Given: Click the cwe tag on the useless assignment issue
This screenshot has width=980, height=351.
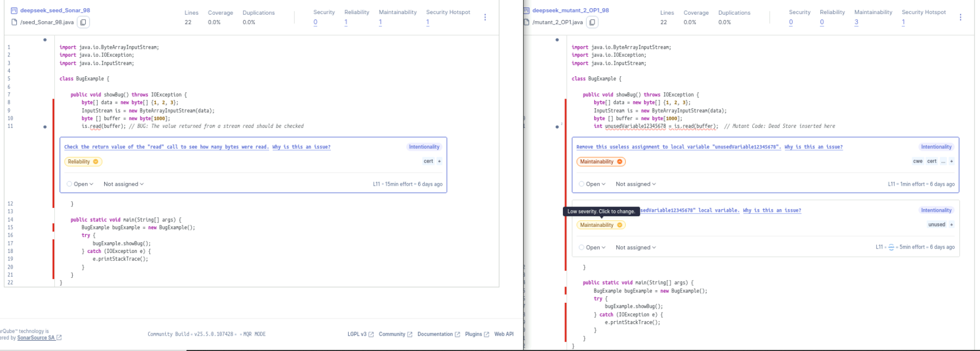Looking at the screenshot, I should [918, 161].
